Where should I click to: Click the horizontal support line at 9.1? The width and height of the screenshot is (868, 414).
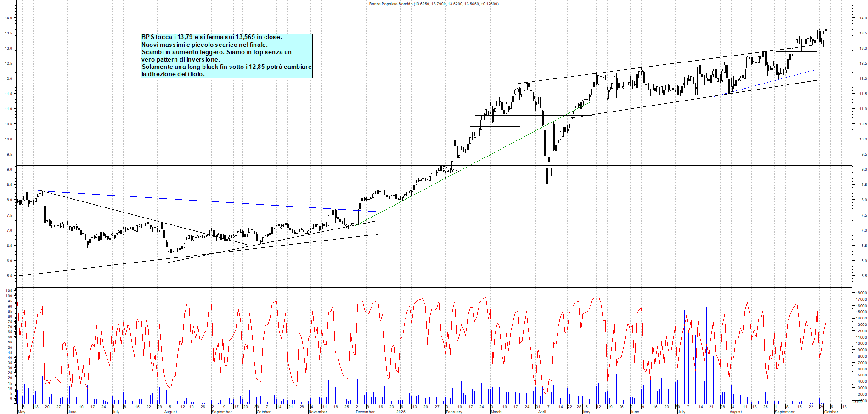[230, 165]
